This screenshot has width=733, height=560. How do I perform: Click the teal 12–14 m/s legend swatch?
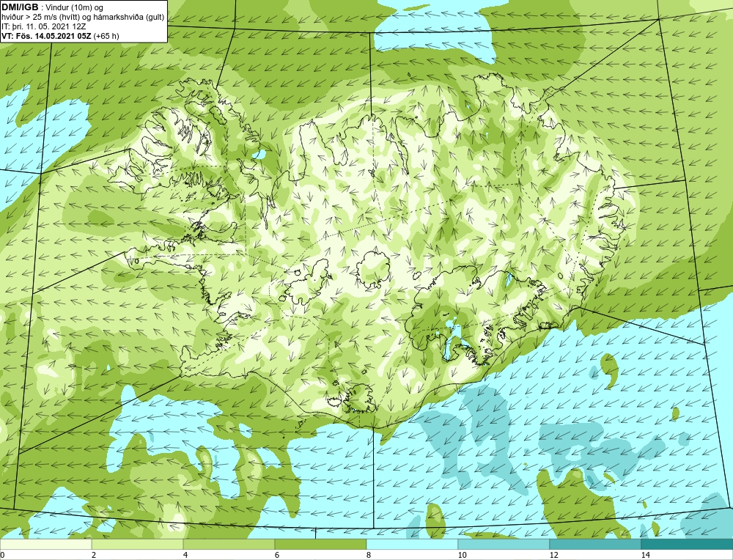pyautogui.click(x=595, y=545)
